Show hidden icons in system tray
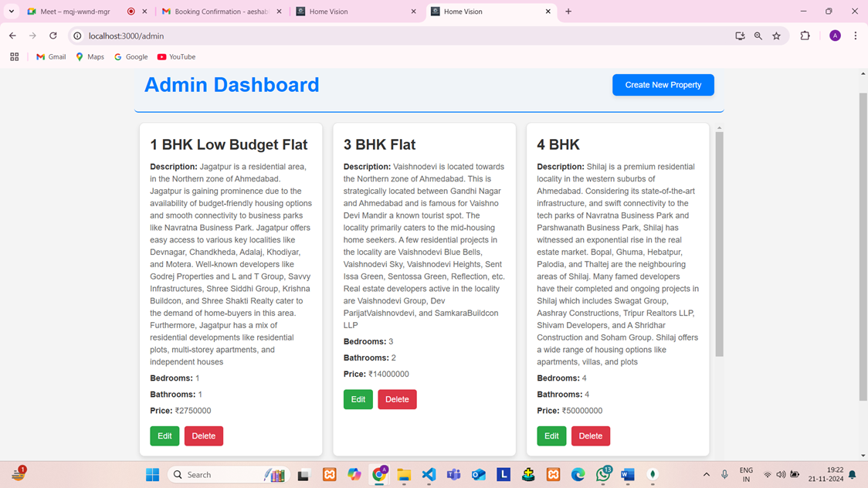 point(706,474)
